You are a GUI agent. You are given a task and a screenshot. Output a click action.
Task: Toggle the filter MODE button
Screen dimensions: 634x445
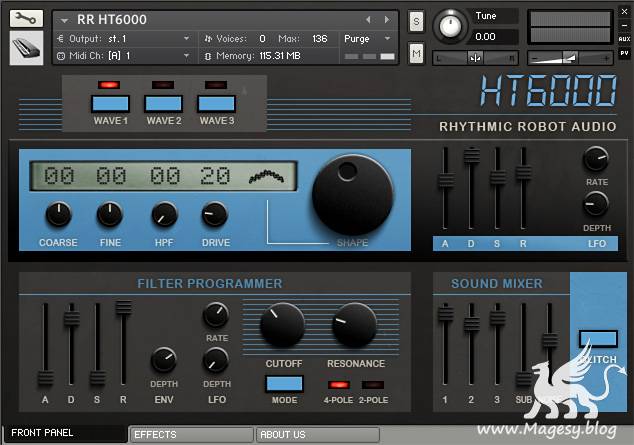point(284,384)
